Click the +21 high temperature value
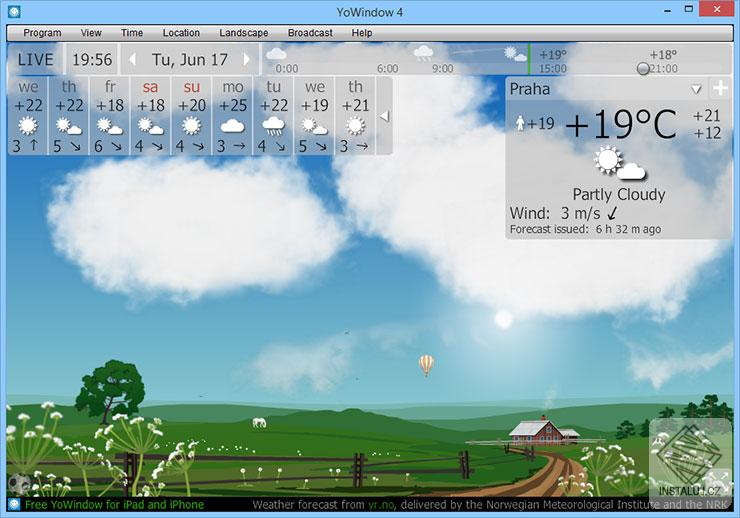The height and width of the screenshot is (518, 740). 706,116
